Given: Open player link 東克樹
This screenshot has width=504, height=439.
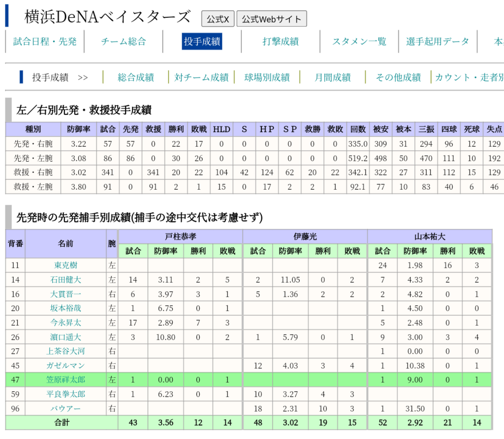Looking at the screenshot, I should click(x=65, y=265).
